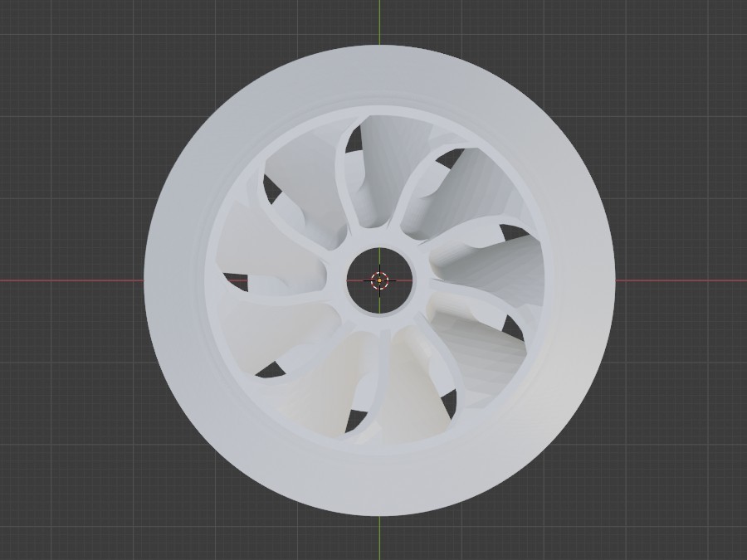Click the green Y axis line below the wheel

pos(380,539)
